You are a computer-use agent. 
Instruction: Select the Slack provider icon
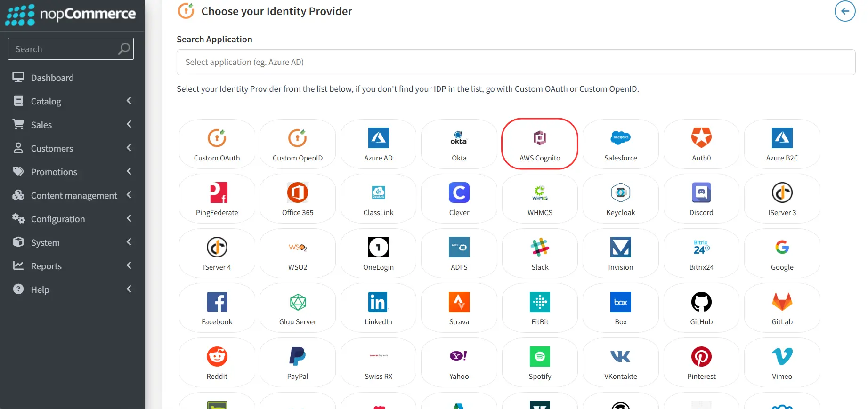(x=539, y=253)
